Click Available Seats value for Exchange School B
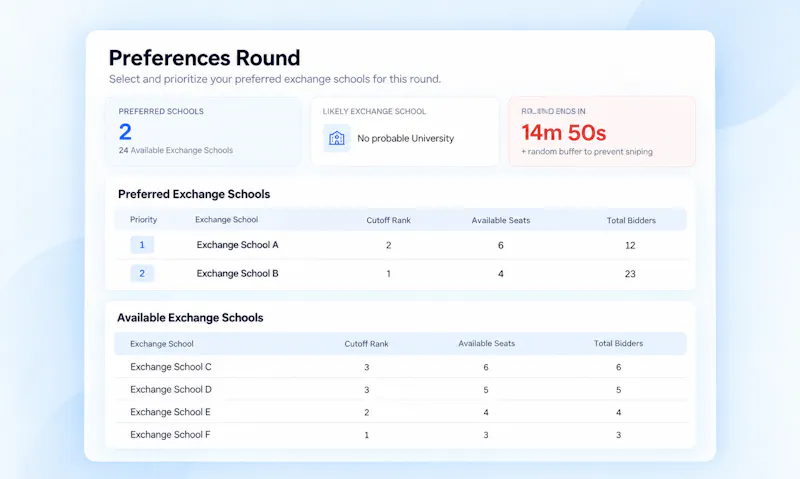 [x=501, y=274]
